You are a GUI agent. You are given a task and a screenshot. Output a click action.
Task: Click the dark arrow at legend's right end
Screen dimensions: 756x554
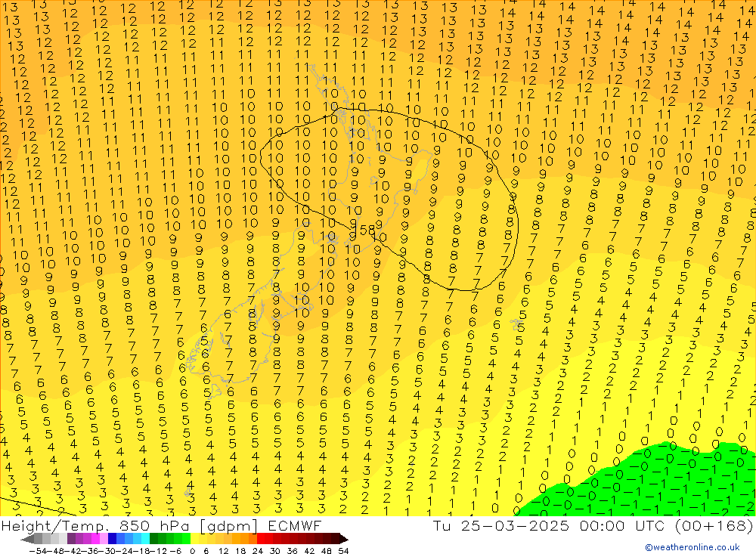click(344, 539)
